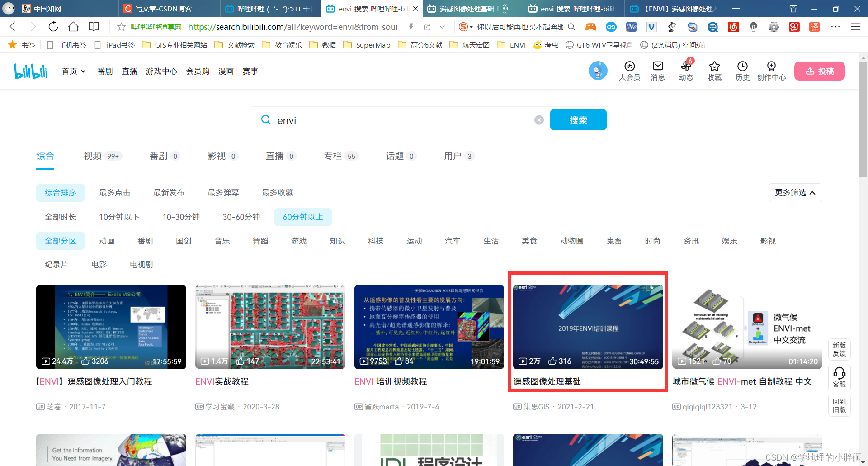This screenshot has height=466, width=868.
Task: Click 新版反馈 feedback button
Action: pos(840,349)
